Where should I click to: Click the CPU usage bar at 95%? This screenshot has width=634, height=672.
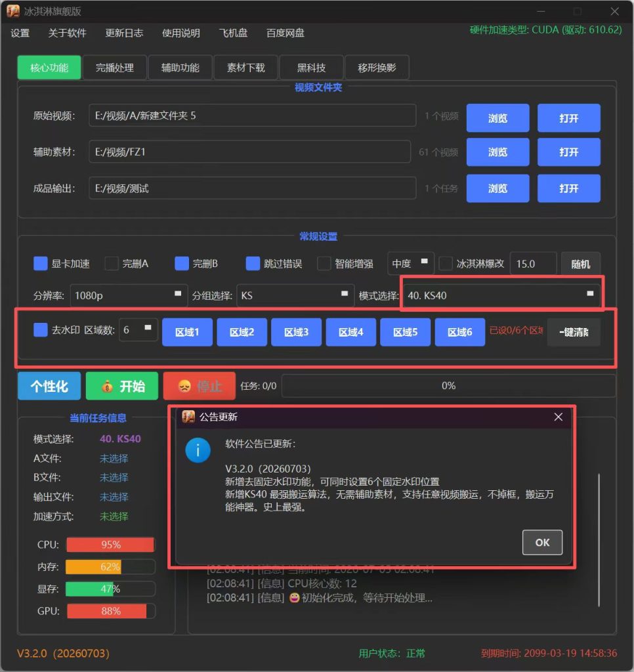pos(111,545)
